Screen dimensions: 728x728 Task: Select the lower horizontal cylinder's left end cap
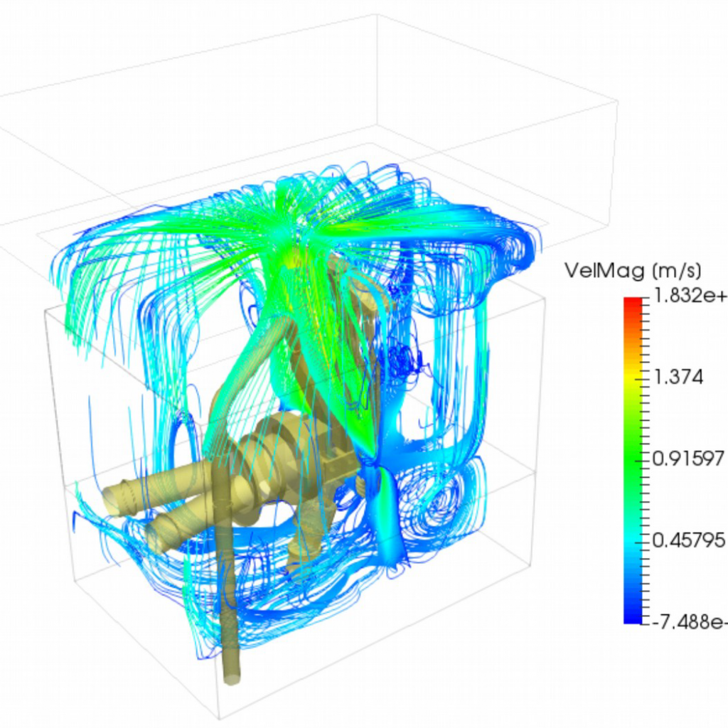point(156,539)
